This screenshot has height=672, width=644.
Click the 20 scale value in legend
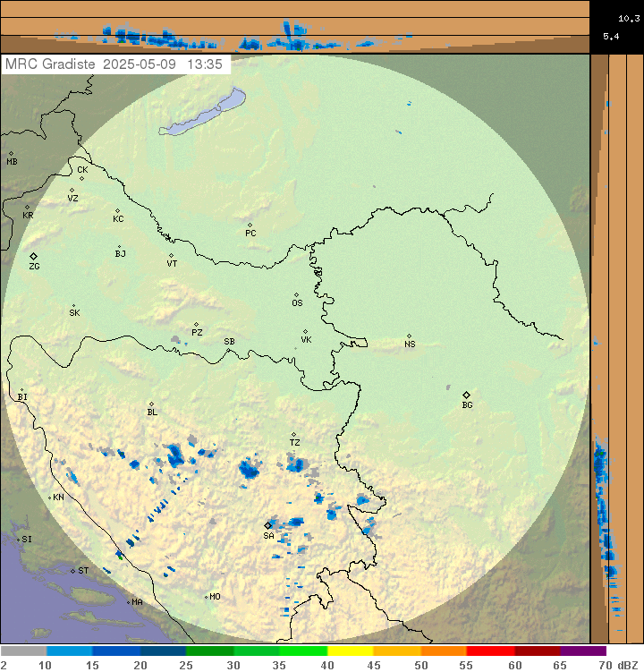[140, 665]
